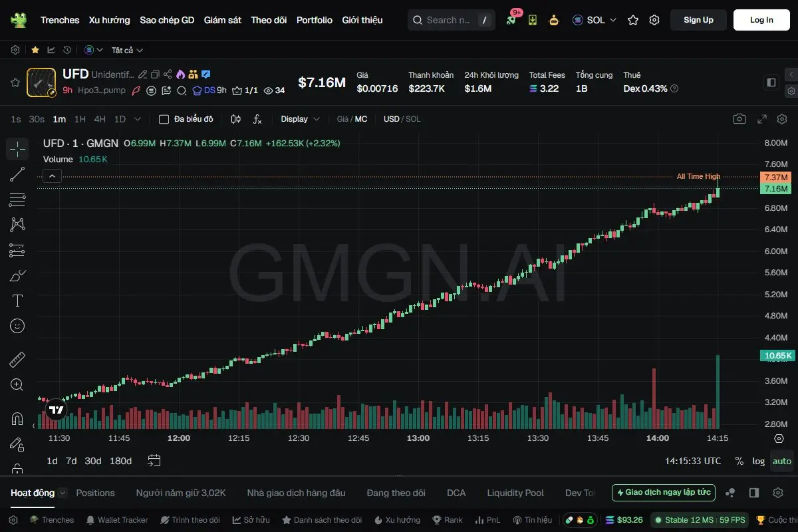
Task: Select the 1H timeframe
Action: [x=80, y=119]
